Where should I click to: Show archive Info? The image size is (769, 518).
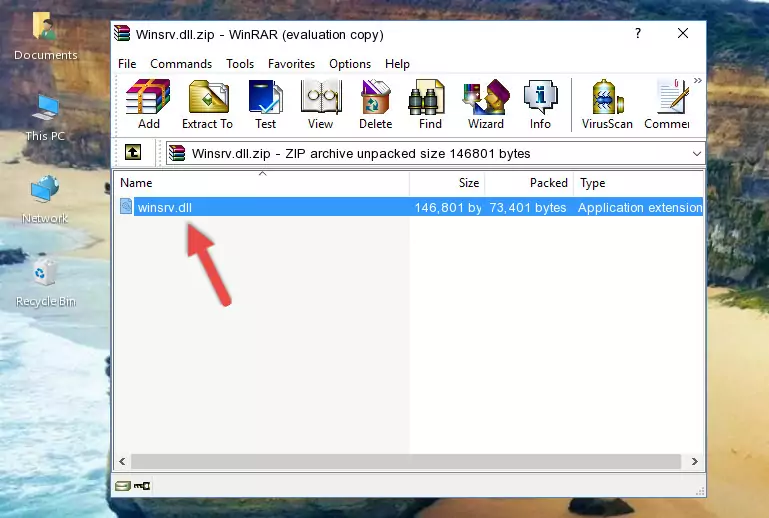coord(540,104)
